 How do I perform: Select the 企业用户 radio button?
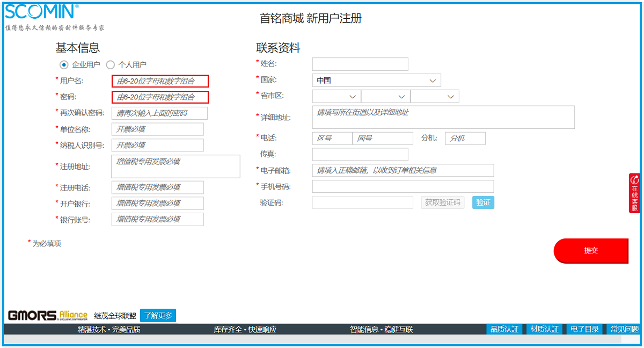(64, 64)
